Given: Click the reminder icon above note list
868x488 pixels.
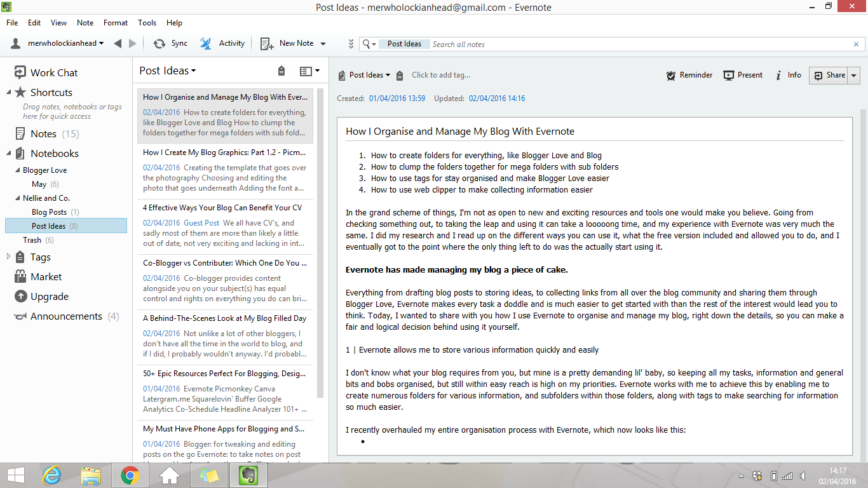Looking at the screenshot, I should coord(281,71).
